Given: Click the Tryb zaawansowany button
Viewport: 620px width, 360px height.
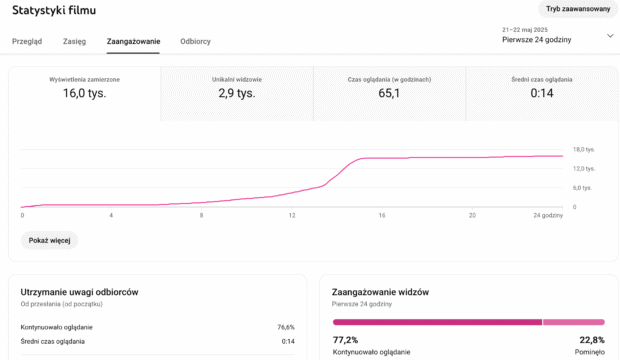Looking at the screenshot, I should (x=578, y=9).
